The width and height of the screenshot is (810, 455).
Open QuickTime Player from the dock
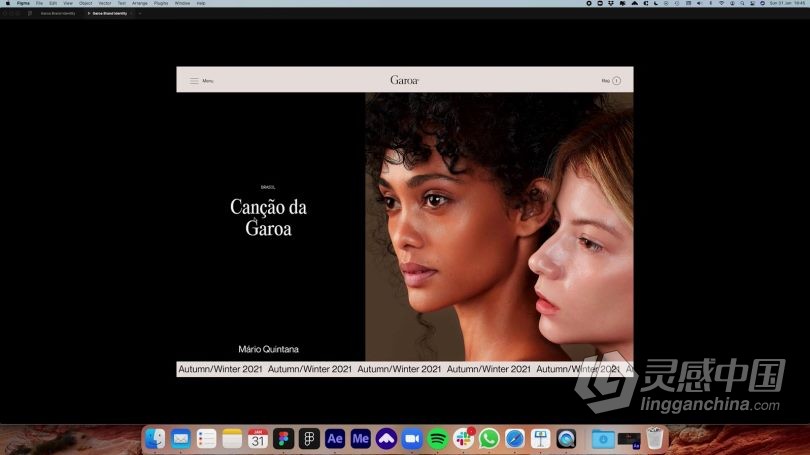coord(567,439)
